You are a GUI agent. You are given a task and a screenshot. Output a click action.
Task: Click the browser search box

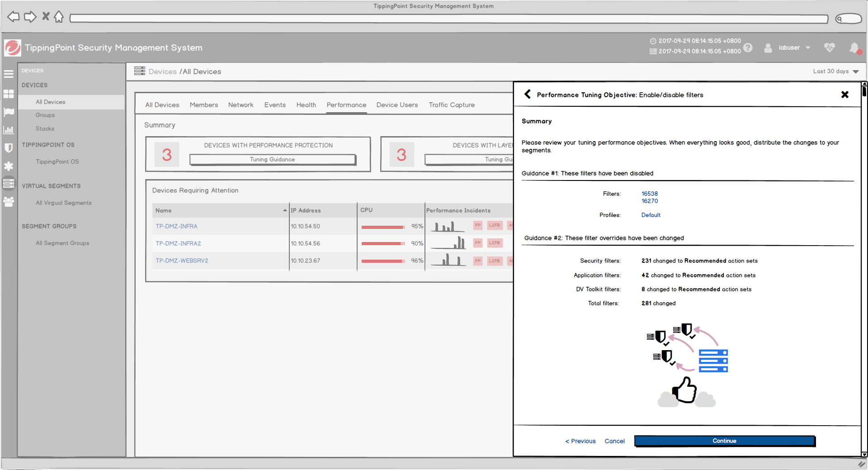click(x=849, y=19)
